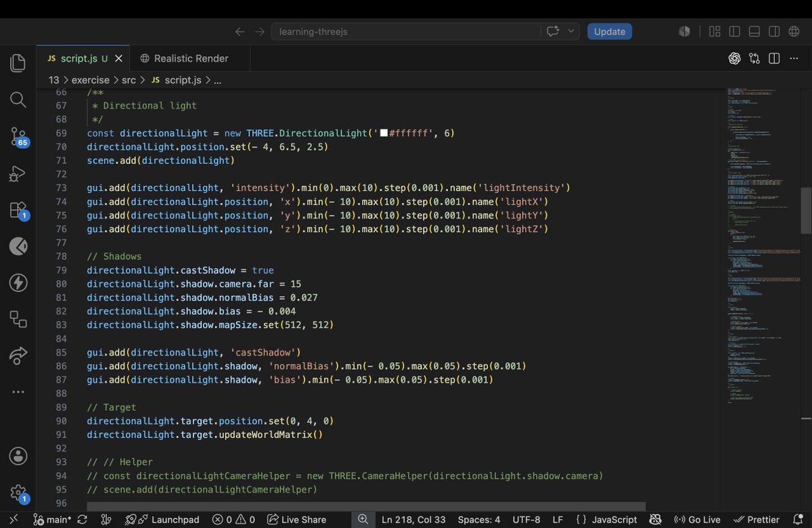Click Prettier in status bar

pos(757,520)
